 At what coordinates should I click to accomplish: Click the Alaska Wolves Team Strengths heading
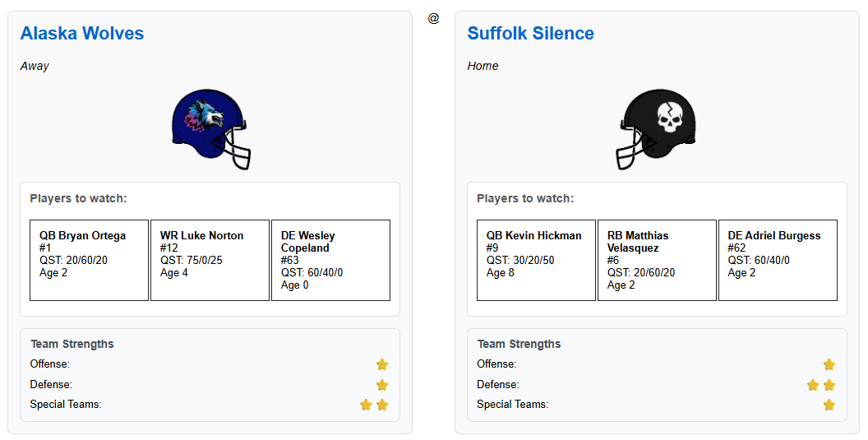[72, 344]
